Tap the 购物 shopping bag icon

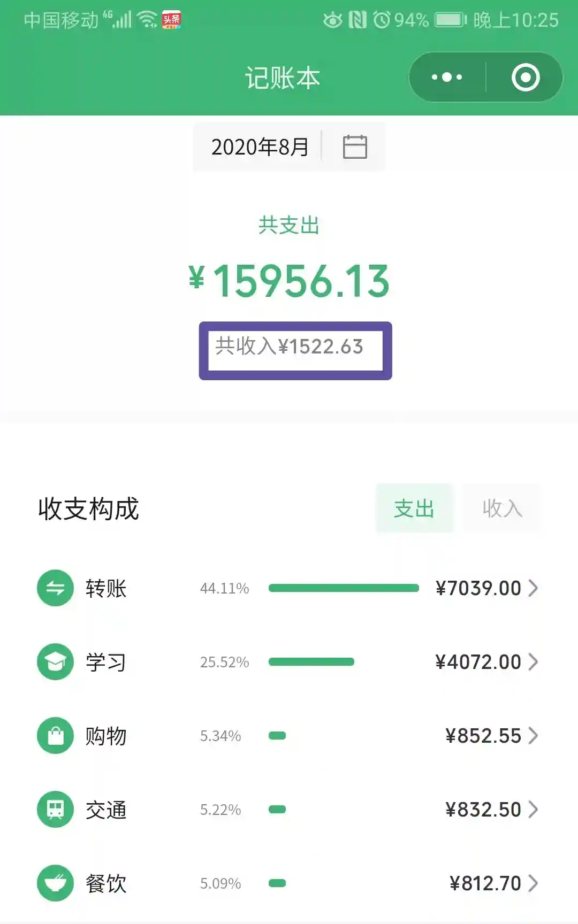point(55,736)
